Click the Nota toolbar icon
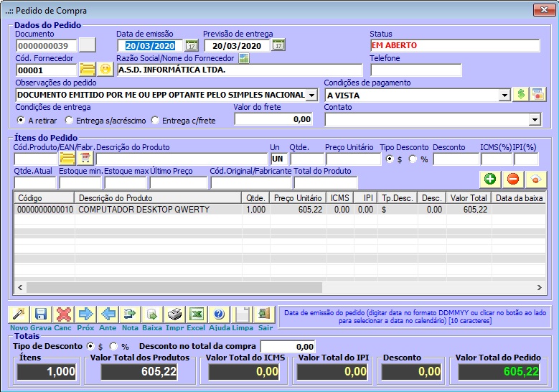Screen dimensions: 559x392 (130, 314)
